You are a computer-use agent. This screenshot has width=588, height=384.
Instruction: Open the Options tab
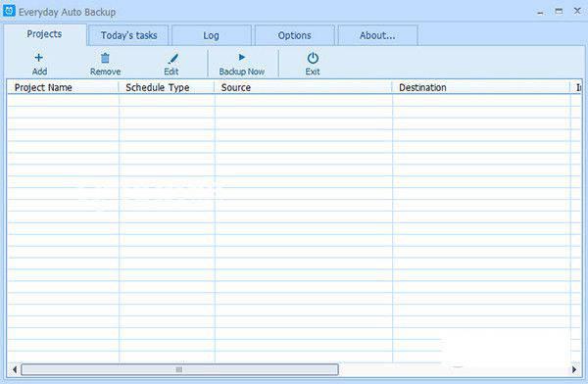tap(294, 35)
